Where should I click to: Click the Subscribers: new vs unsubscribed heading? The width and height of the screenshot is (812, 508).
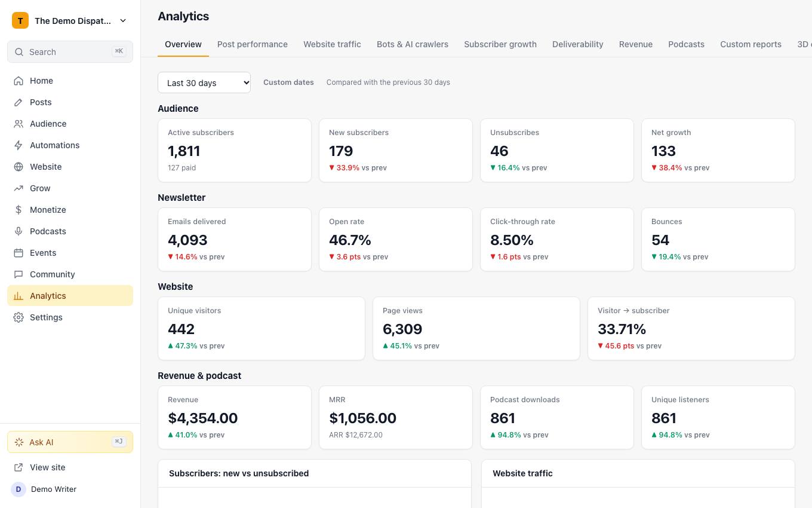(239, 473)
